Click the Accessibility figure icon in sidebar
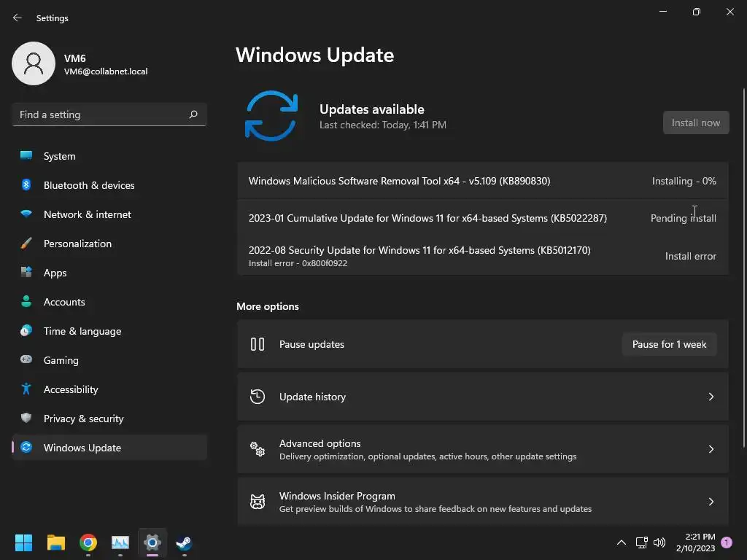This screenshot has width=747, height=560. [26, 389]
